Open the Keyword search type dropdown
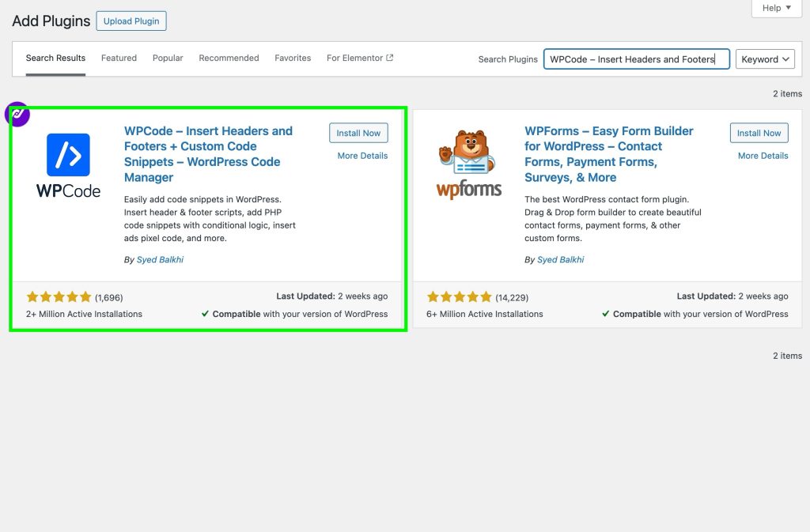The width and height of the screenshot is (810, 532). [765, 59]
